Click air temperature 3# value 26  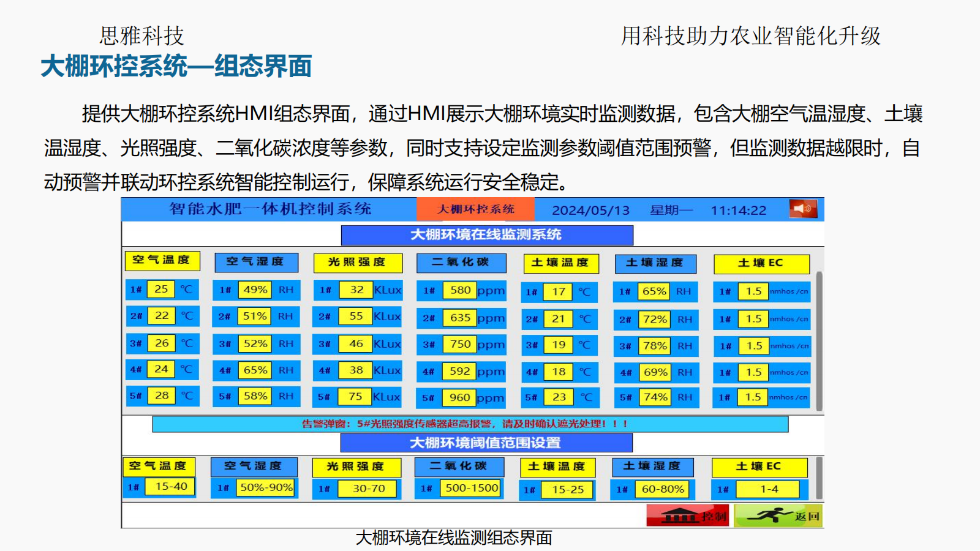click(161, 343)
